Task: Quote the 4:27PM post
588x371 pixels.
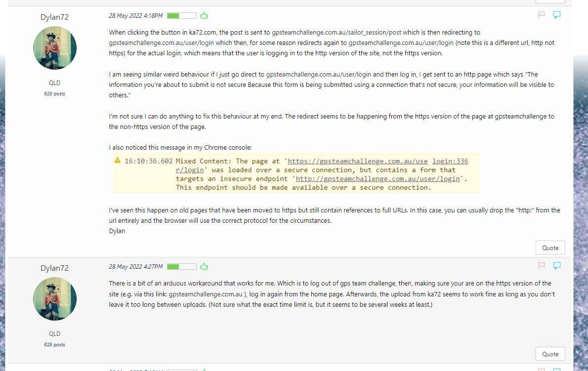Action: (550, 354)
